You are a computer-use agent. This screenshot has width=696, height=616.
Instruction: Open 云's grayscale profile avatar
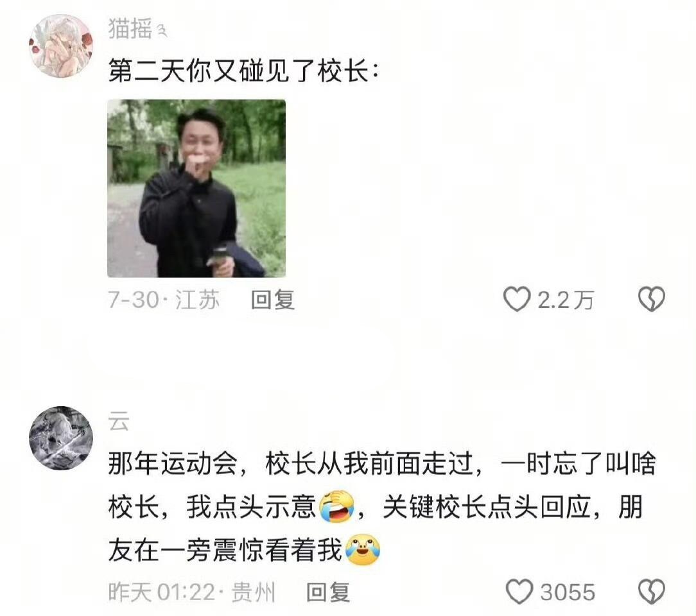click(x=61, y=438)
